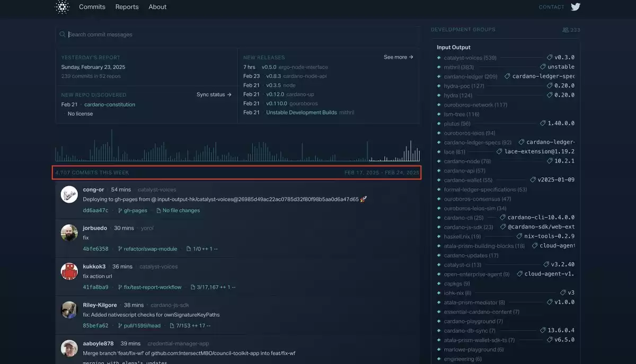Click the tag icon beside v2025-01-09

point(533,180)
